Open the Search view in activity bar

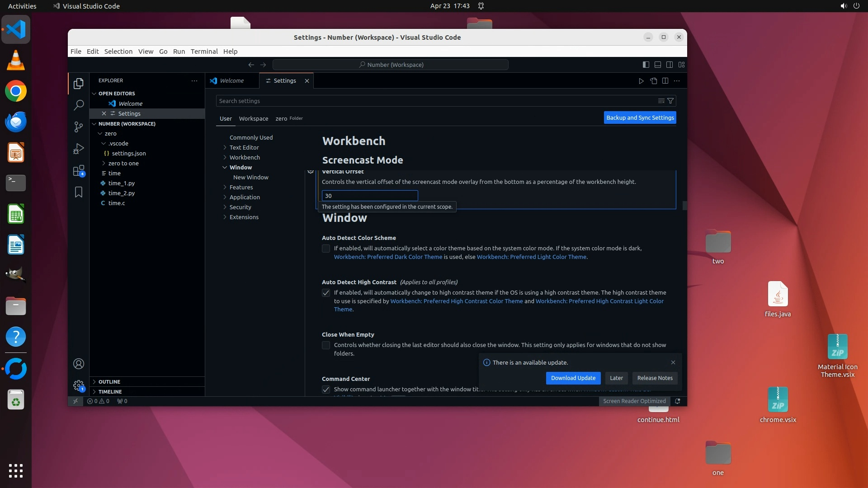pyautogui.click(x=79, y=105)
